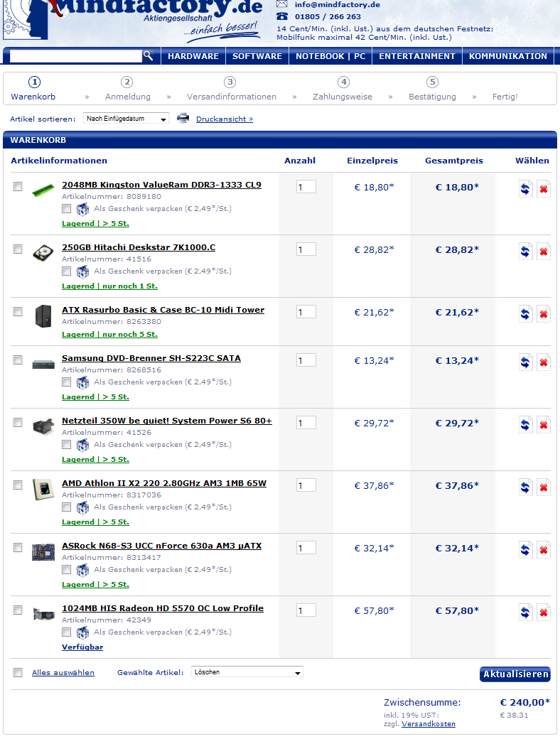Open the Versandkosten link
560x739 pixels.
coord(429,724)
